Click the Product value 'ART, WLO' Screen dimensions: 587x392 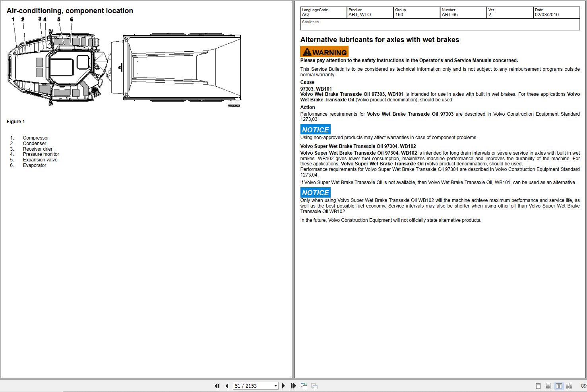tap(360, 15)
